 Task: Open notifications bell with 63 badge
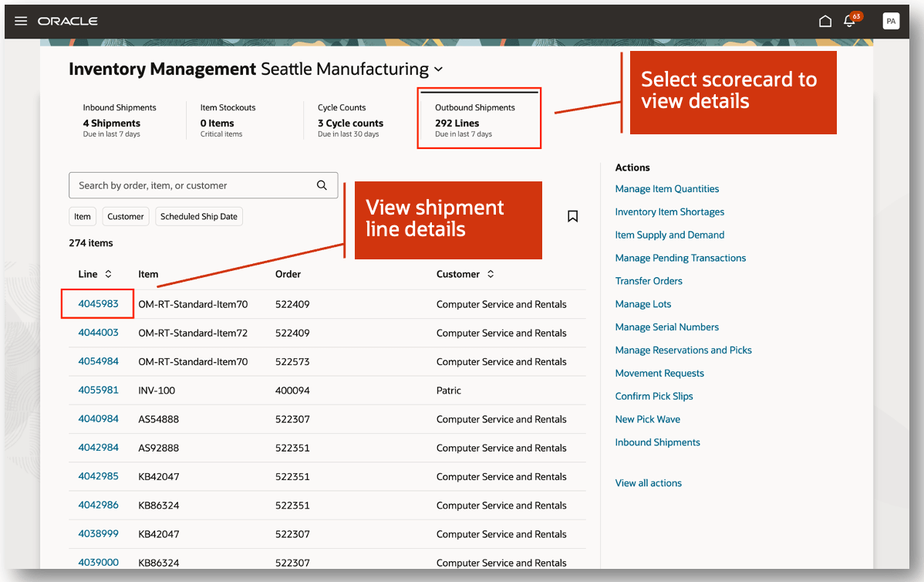(x=850, y=21)
